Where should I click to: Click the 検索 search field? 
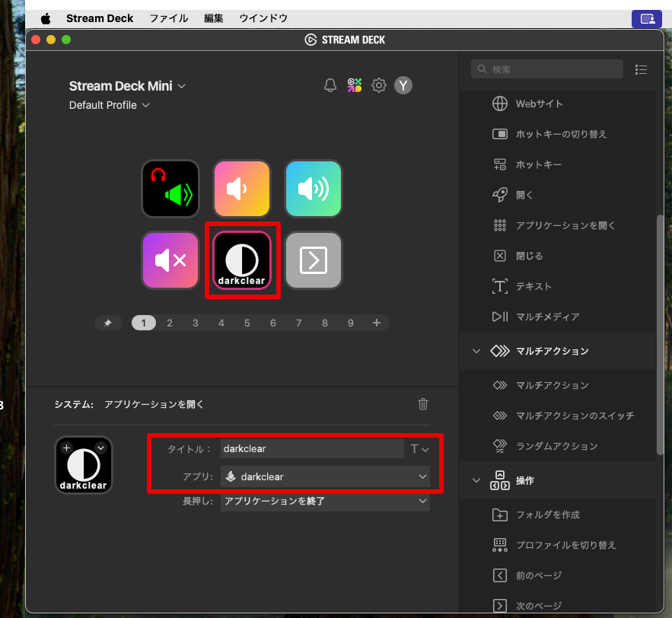(x=547, y=69)
